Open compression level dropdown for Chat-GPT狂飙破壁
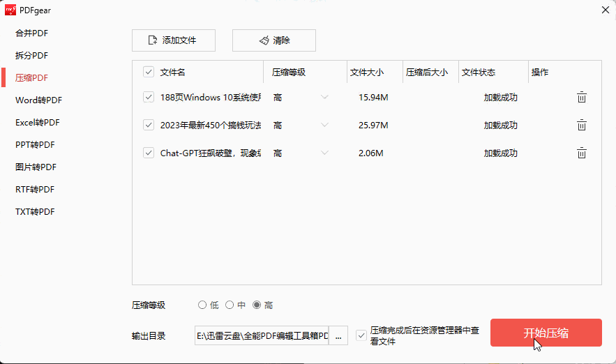This screenshot has height=364, width=616. (324, 153)
